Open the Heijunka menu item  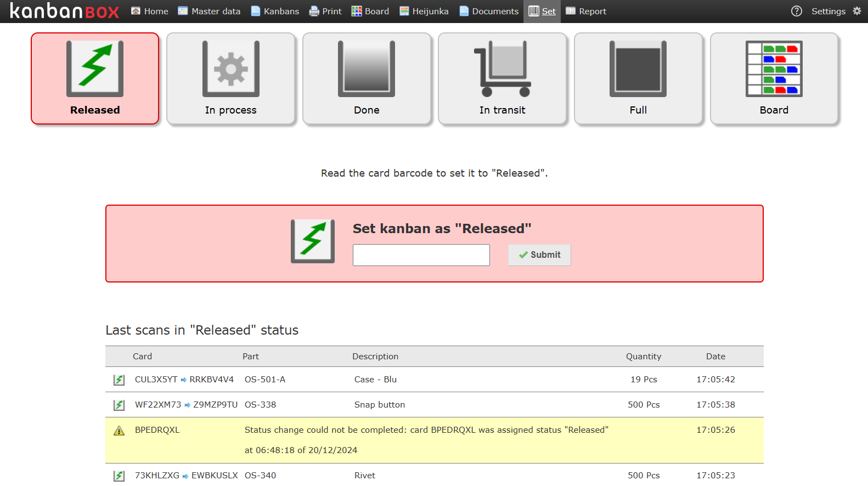(424, 11)
